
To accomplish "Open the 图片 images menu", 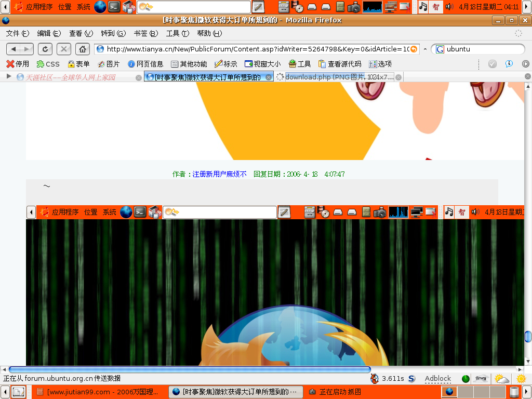I will [x=109, y=64].
